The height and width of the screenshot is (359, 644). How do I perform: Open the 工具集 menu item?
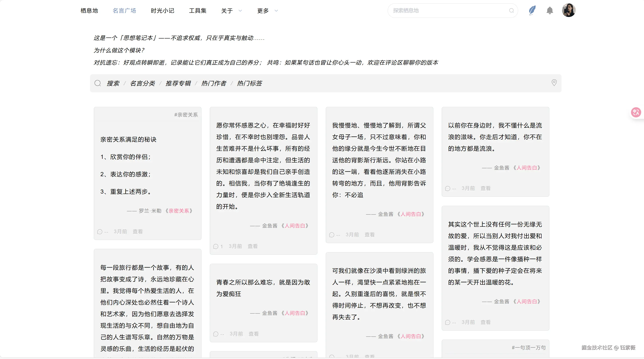tap(198, 11)
